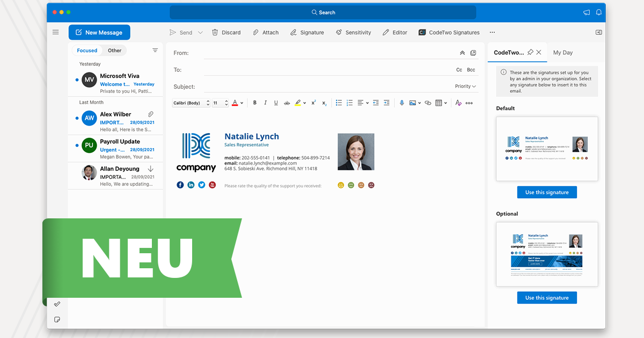
Task: Use the Optional signature
Action: coord(547,298)
